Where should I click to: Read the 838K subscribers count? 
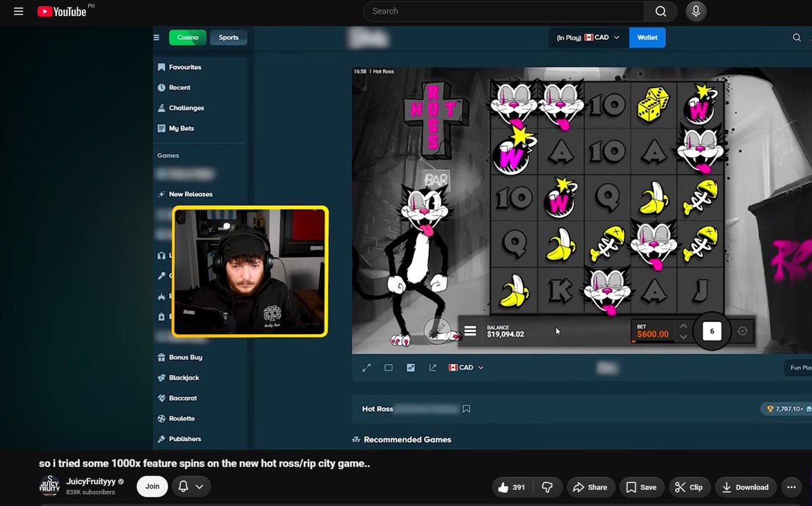tap(91, 492)
